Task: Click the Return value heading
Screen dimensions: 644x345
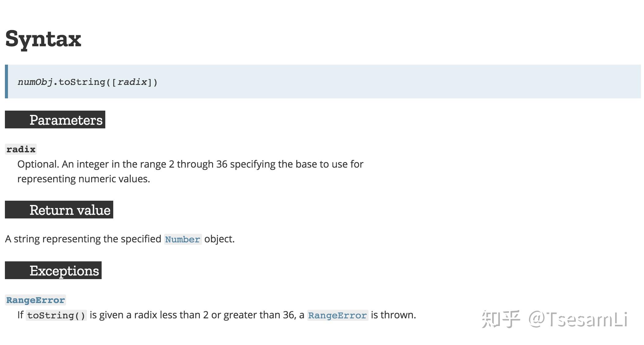Action: 70,210
